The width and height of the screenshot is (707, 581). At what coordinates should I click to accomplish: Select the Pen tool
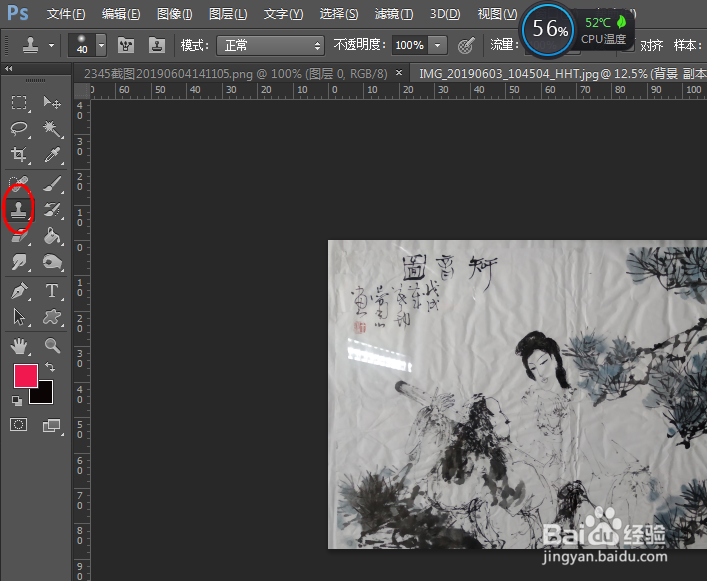tap(19, 291)
